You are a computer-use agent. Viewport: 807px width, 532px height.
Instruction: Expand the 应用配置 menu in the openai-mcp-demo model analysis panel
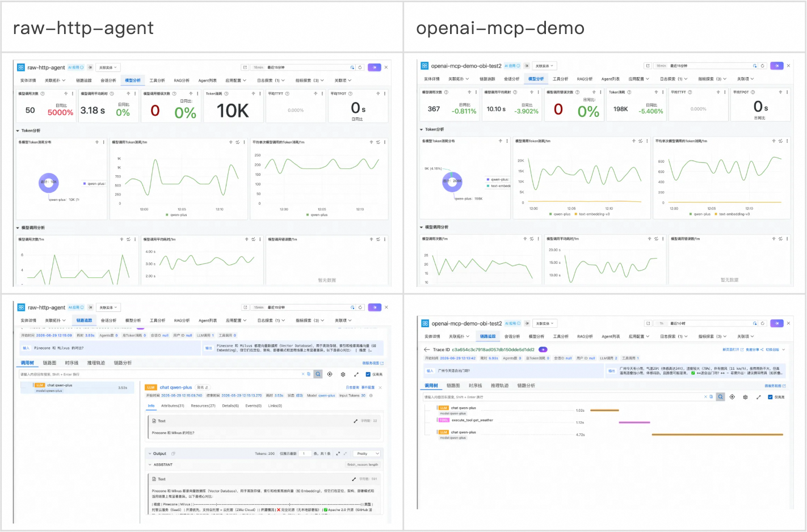point(638,79)
